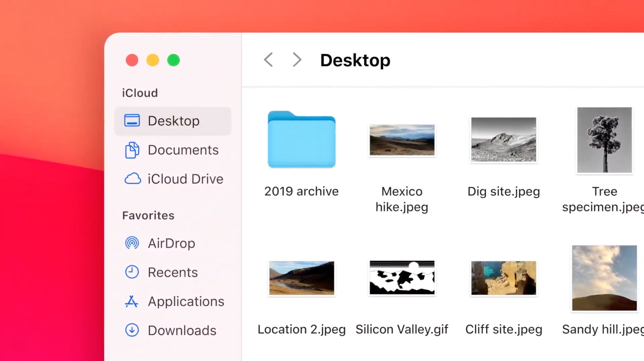
Task: Select the Silicon Valley.gif thumbnail
Action: 402,278
